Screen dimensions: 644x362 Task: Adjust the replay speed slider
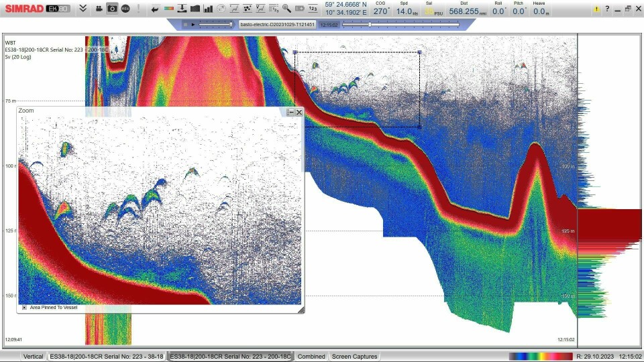216,25
